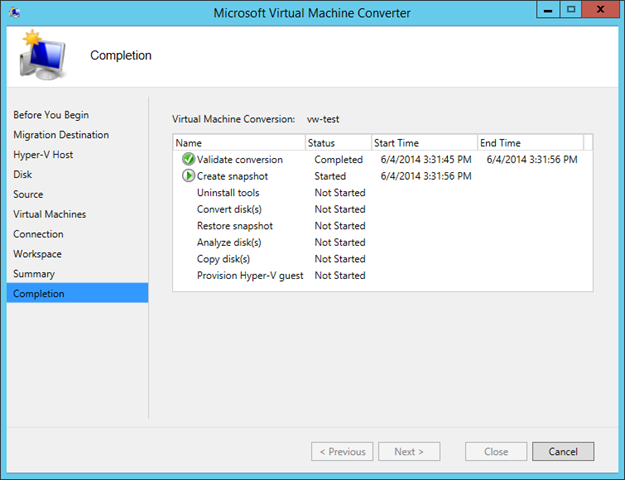Viewport: 625px width, 480px height.
Task: Click the Virtual Machine Conversion label
Action: coord(233,119)
